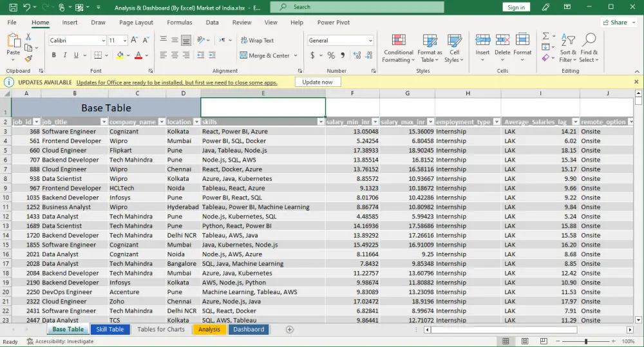Toggle Wrap Text

257,41
